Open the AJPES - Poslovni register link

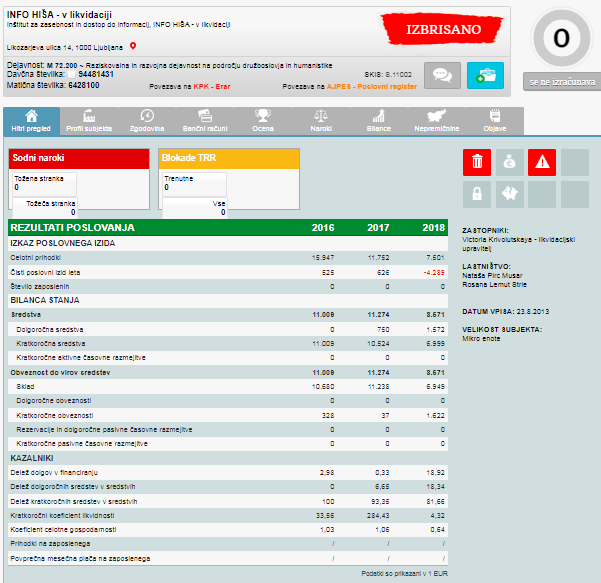[370, 86]
